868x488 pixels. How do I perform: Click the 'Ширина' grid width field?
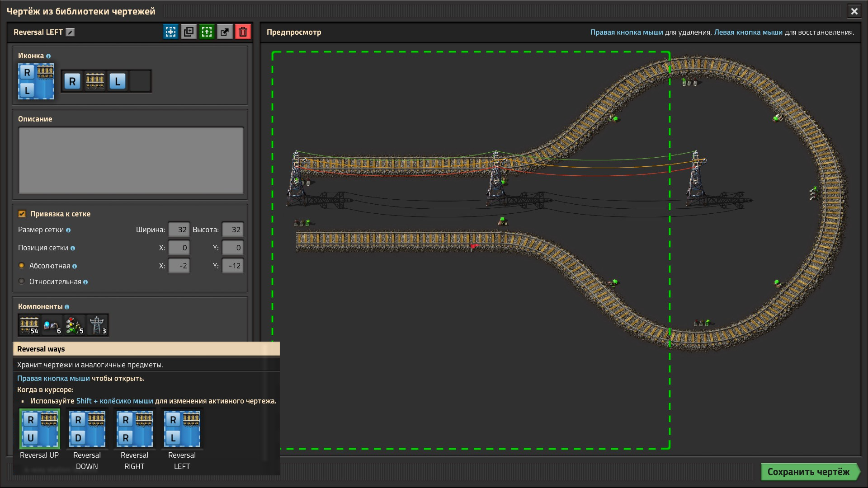(179, 230)
